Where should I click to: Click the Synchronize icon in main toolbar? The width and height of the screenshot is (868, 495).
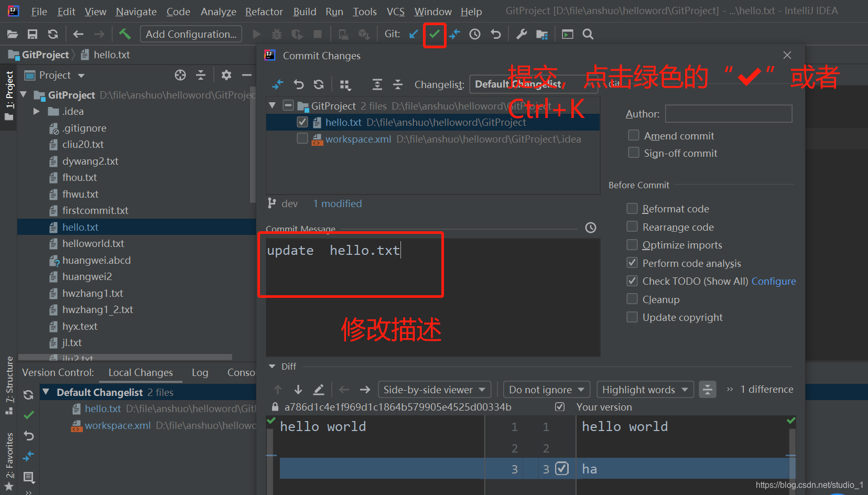pos(53,34)
